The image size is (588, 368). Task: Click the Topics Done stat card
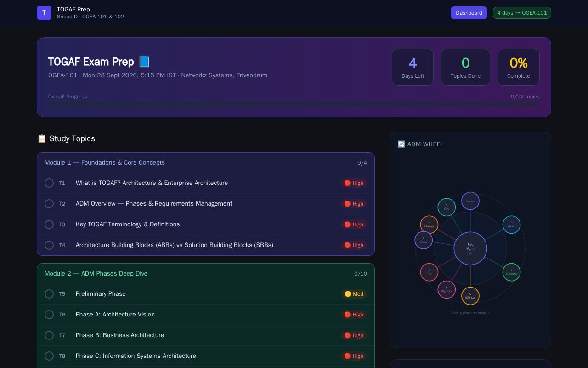click(465, 67)
